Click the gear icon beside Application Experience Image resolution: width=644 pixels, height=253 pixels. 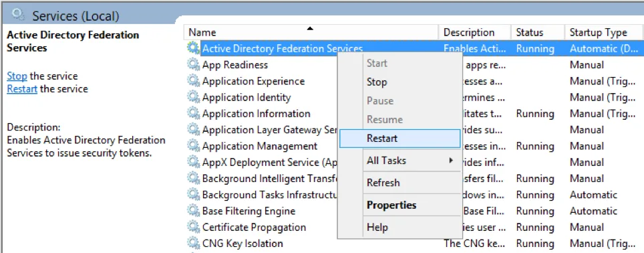193,81
